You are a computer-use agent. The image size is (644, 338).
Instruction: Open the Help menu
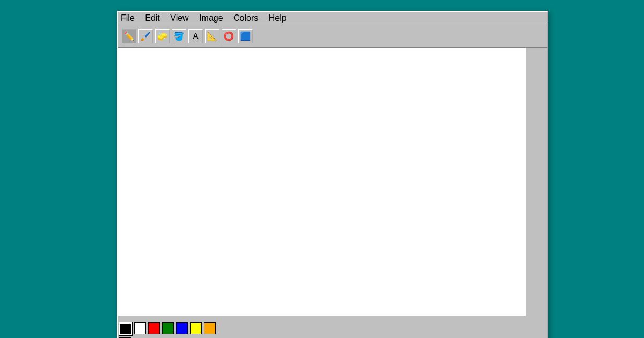[x=277, y=18]
